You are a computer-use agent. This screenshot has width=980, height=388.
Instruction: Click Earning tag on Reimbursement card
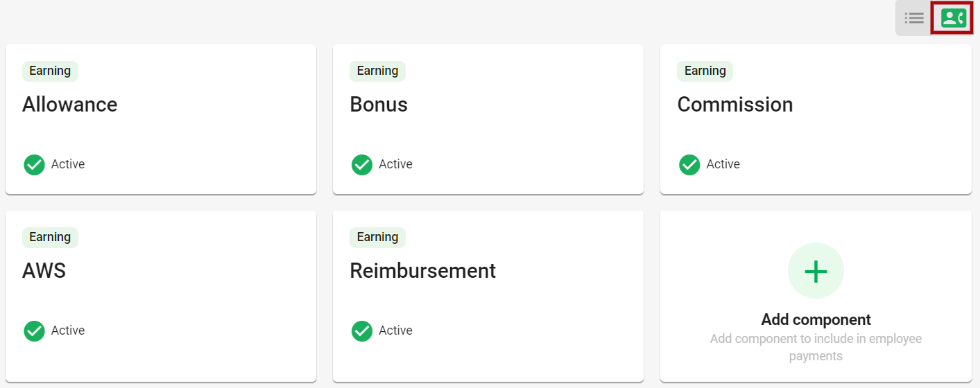pos(377,237)
